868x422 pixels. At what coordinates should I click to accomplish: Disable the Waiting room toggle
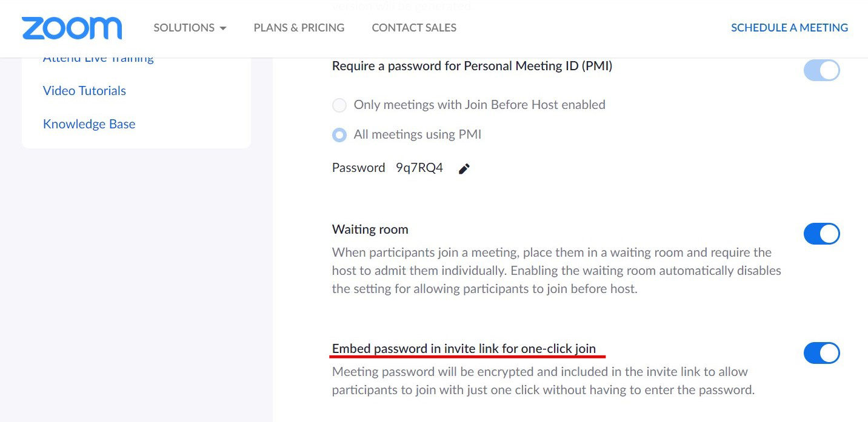tap(821, 234)
